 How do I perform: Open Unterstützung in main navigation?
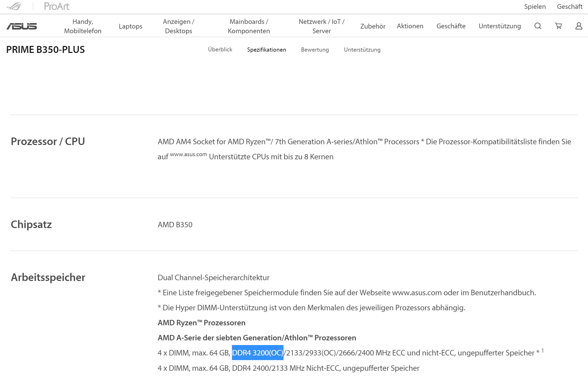coord(500,26)
